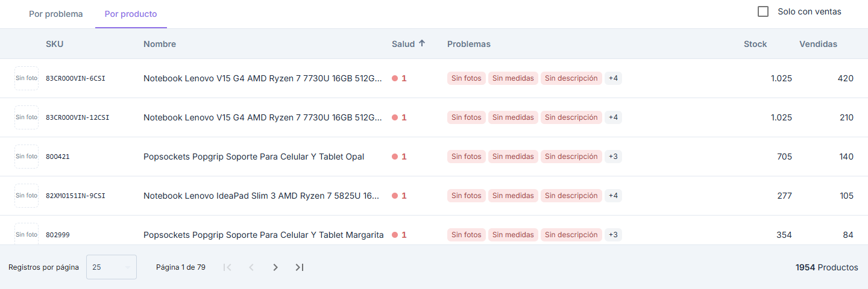Click SKU text 82XM0151IN-9CSI
This screenshot has height=289, width=868.
pyautogui.click(x=75, y=196)
